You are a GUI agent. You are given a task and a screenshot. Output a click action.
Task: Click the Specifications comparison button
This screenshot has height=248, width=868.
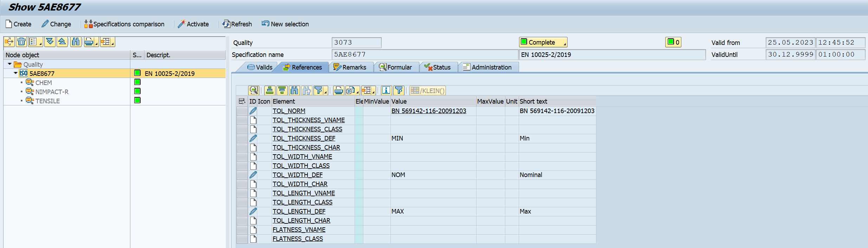coord(124,24)
